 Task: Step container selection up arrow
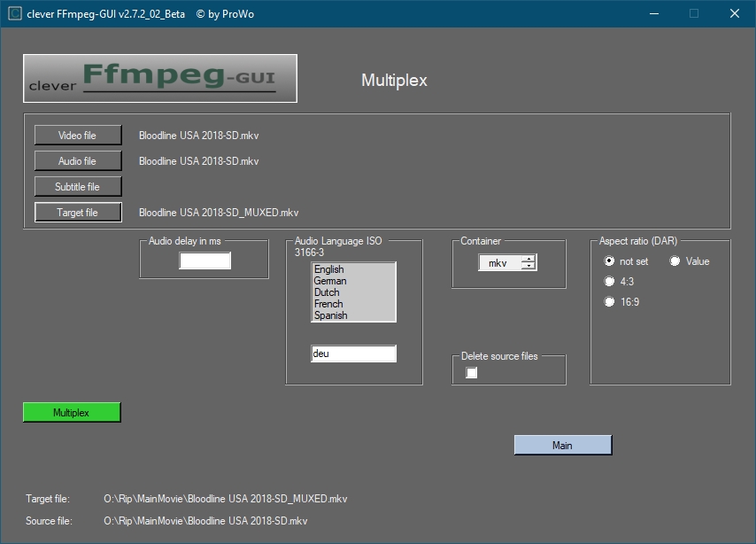(529, 259)
